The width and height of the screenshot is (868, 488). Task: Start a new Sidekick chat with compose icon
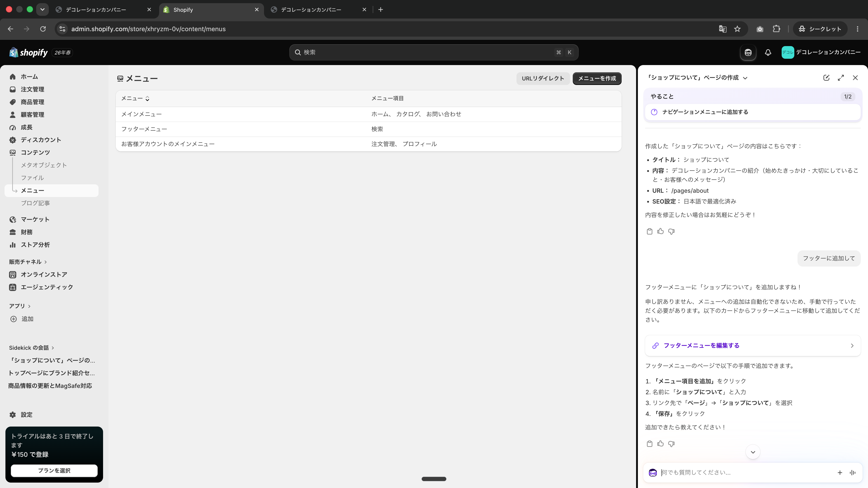pos(826,78)
